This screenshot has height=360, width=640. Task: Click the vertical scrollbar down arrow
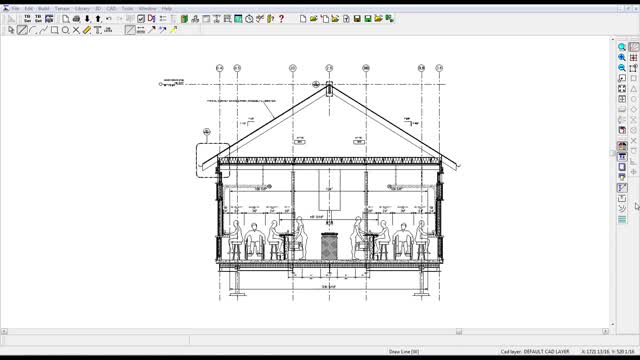612,324
